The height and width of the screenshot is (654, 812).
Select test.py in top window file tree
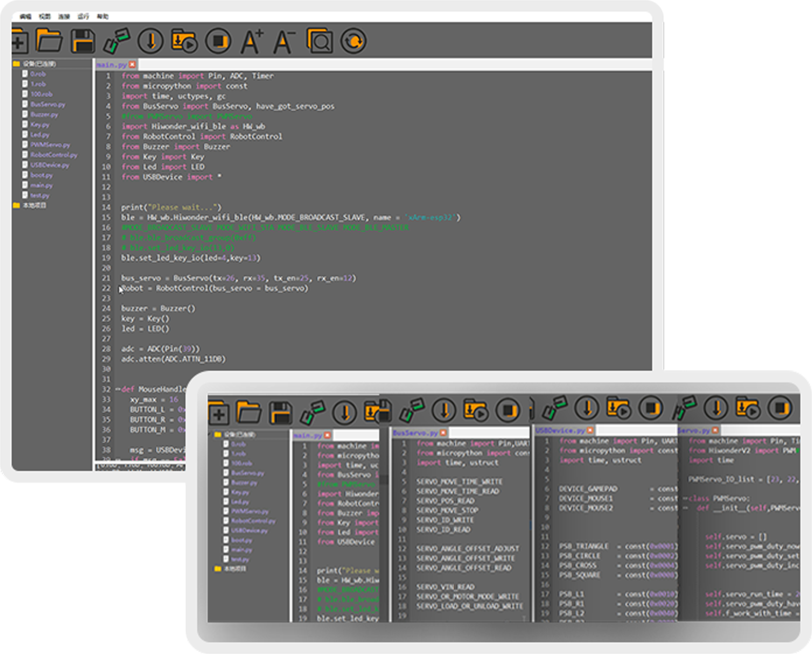click(x=40, y=195)
